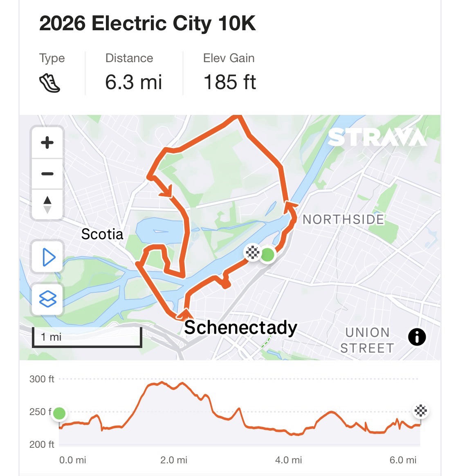Viewport: 460px width, 476px height.
Task: Click the Northside neighborhood label
Action: pyautogui.click(x=343, y=220)
